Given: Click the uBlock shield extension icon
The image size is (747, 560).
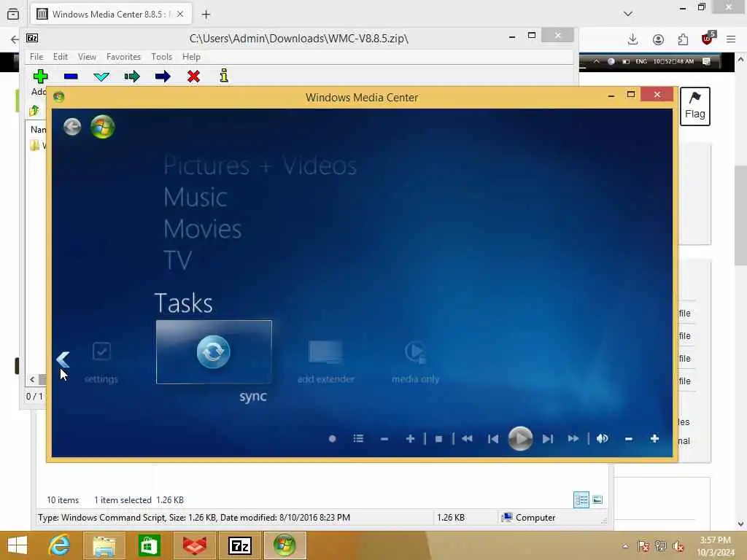Looking at the screenshot, I should click(x=708, y=39).
